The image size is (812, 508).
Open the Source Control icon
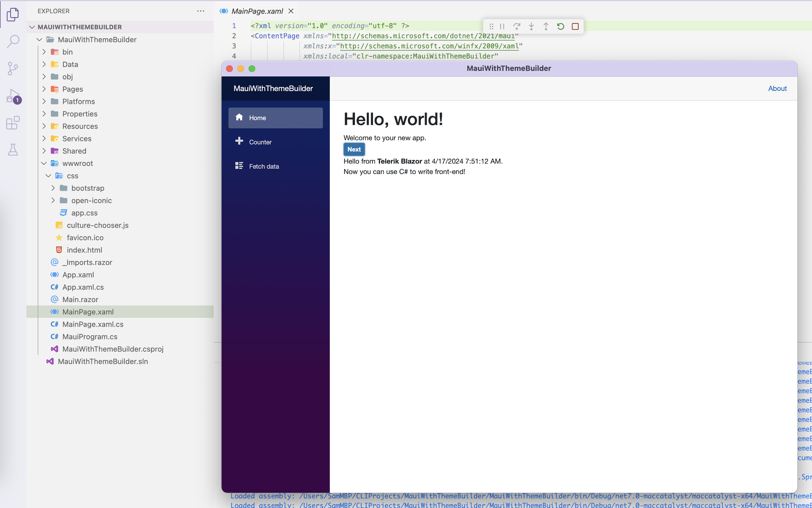pyautogui.click(x=13, y=69)
